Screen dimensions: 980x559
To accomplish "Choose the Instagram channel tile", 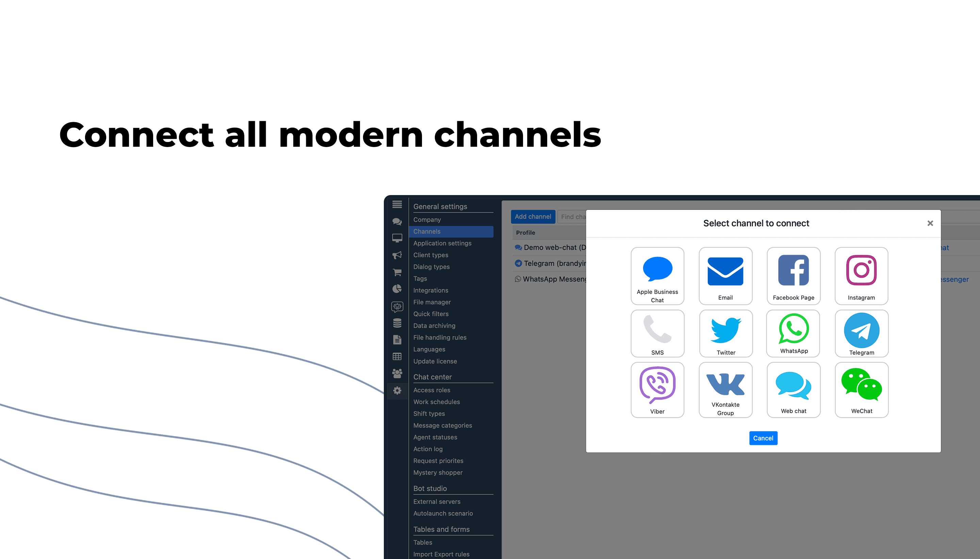I will 862,276.
